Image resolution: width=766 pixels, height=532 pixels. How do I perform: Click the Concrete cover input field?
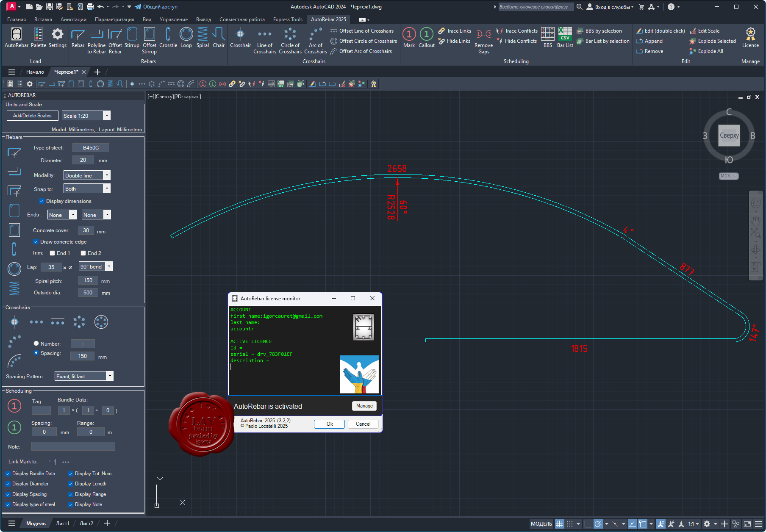click(86, 230)
